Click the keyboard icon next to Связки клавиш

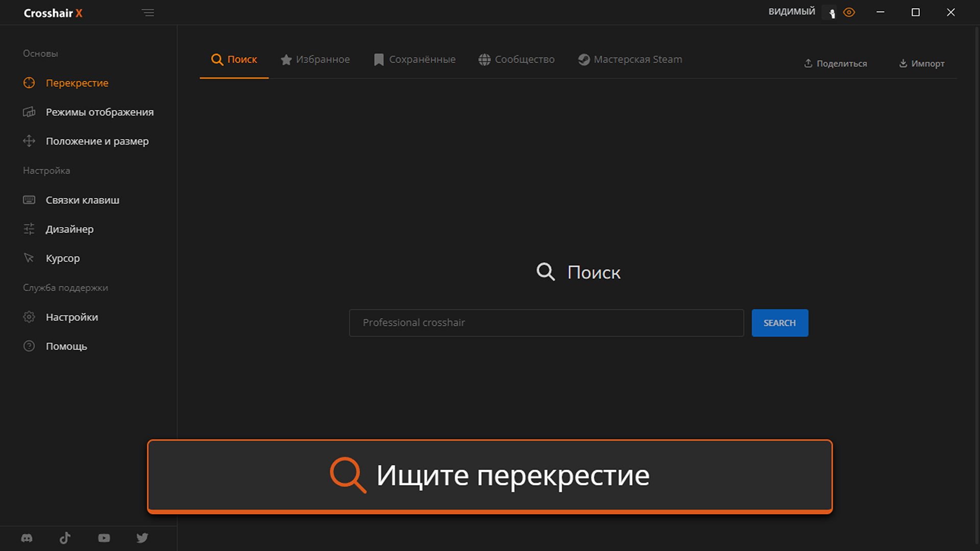tap(29, 200)
